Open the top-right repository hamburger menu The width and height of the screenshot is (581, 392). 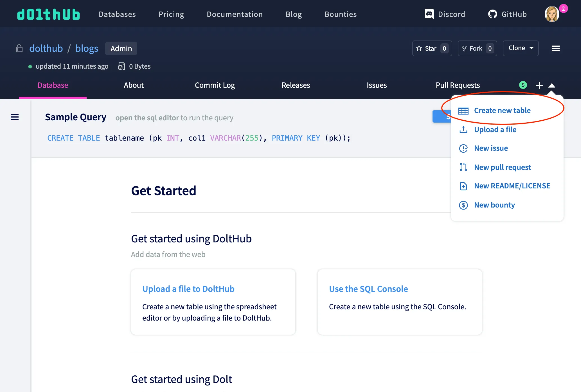click(555, 48)
